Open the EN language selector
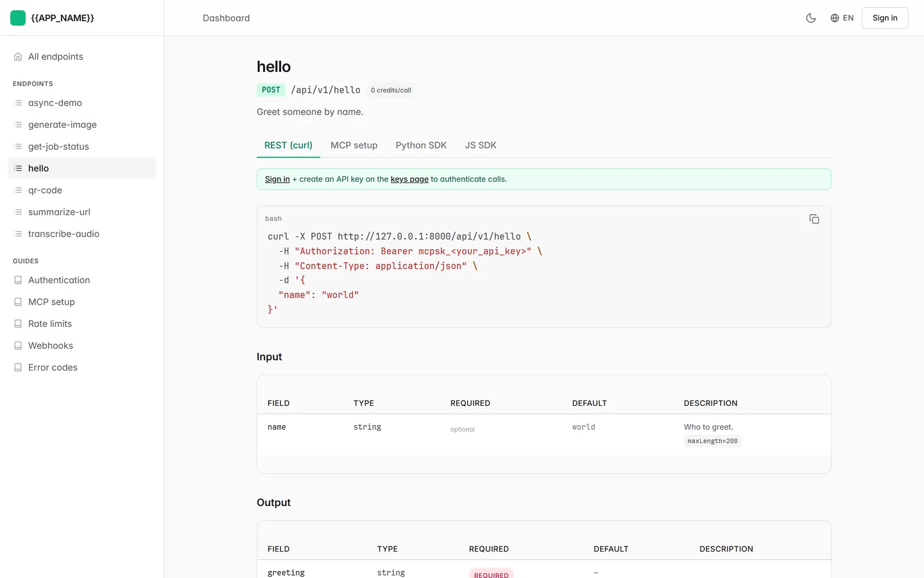Viewport: 924px width, 578px height. click(842, 18)
